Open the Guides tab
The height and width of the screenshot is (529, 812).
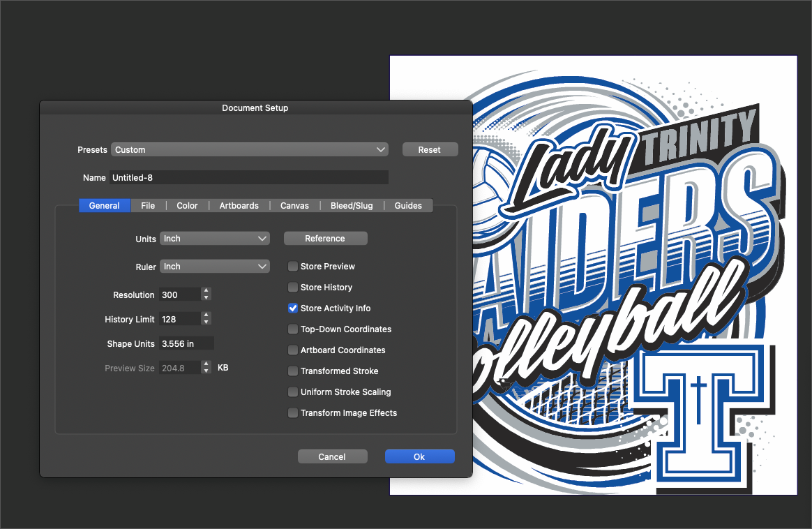point(408,205)
